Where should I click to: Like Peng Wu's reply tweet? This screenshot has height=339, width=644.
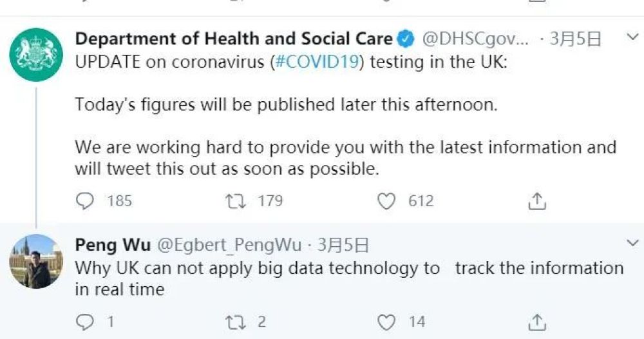coord(386,321)
